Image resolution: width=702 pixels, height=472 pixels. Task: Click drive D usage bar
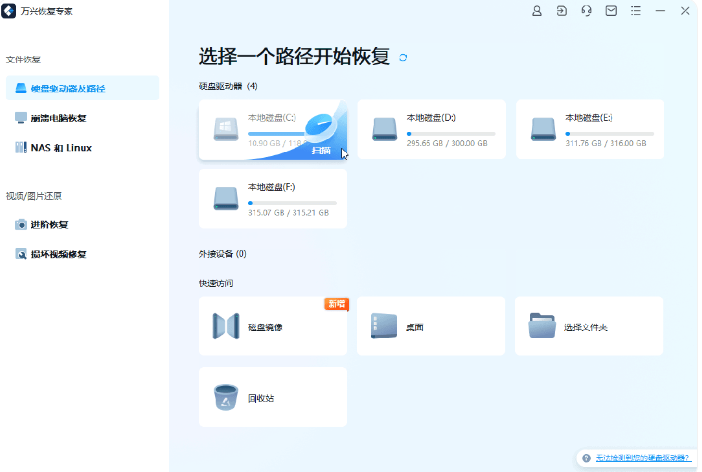coord(451,133)
